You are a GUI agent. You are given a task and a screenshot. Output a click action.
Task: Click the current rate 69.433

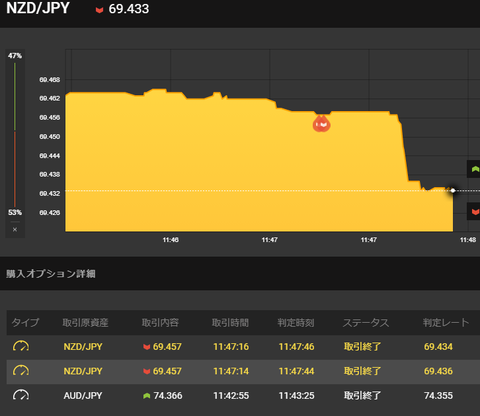(x=129, y=9)
